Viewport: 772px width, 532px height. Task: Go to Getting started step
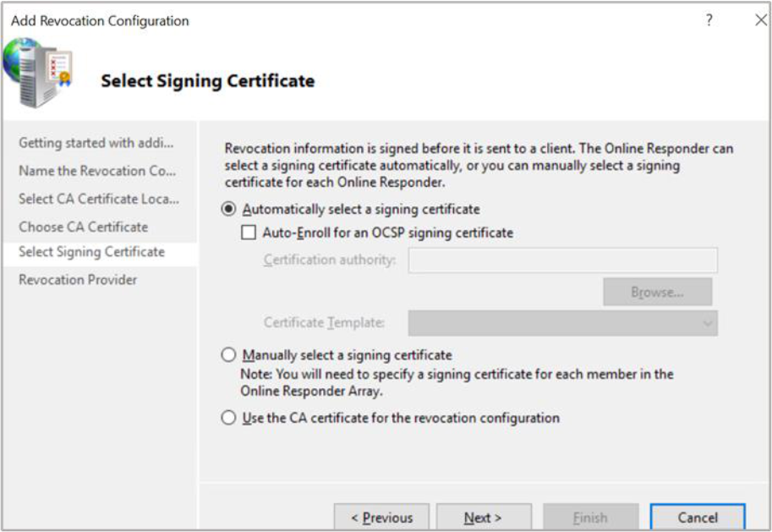tap(96, 143)
